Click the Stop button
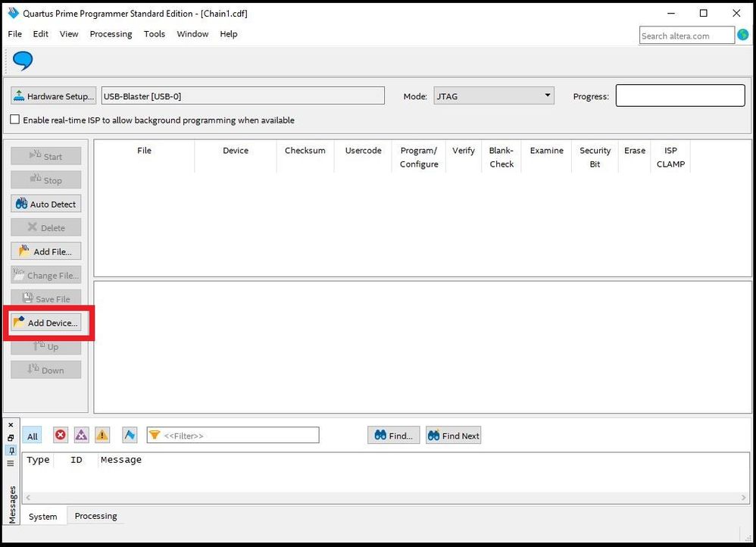 click(45, 180)
